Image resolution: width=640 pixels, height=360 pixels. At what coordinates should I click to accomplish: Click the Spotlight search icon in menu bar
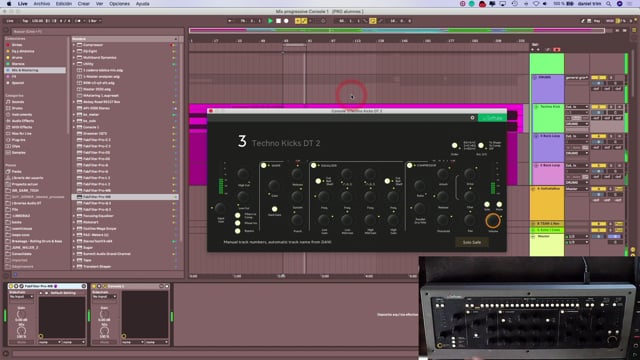click(x=609, y=4)
